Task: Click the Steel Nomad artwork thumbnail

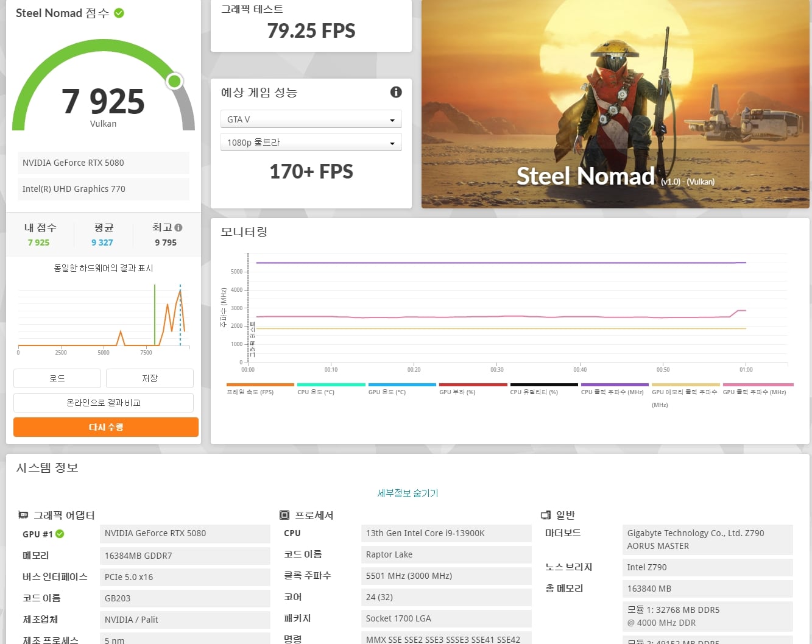Action: (x=615, y=104)
